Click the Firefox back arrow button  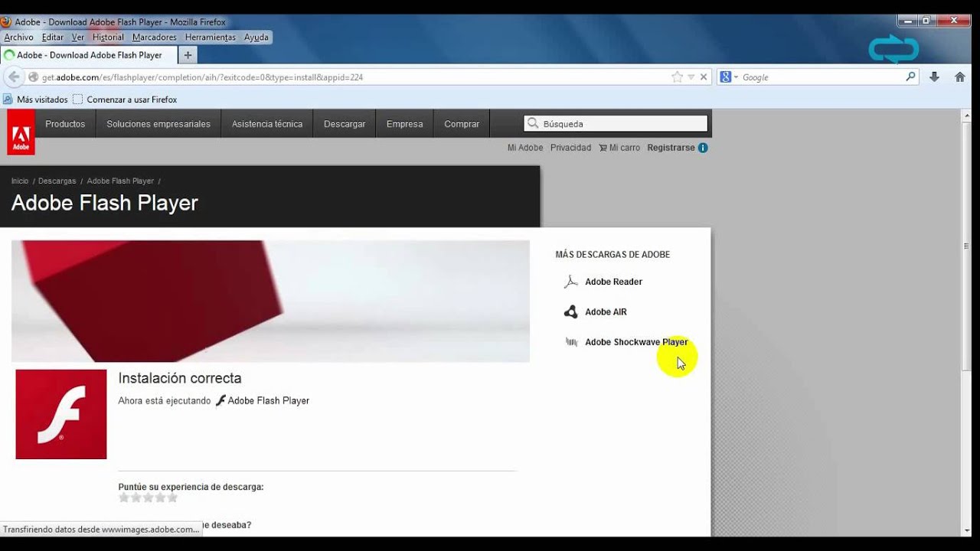click(14, 77)
